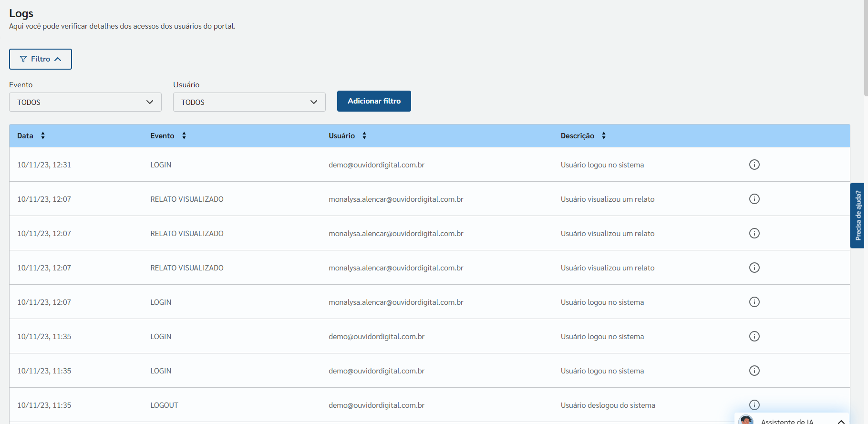Sort by Data column arrows
The image size is (868, 424).
(43, 136)
